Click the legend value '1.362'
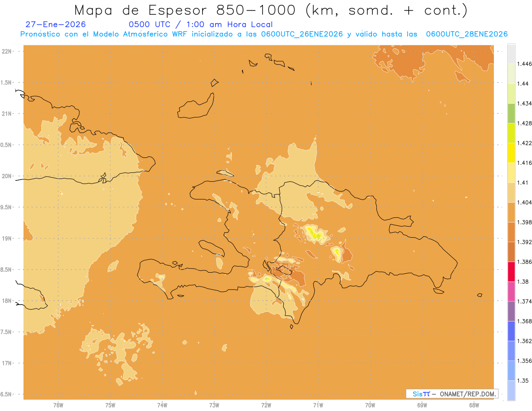 [524, 341]
